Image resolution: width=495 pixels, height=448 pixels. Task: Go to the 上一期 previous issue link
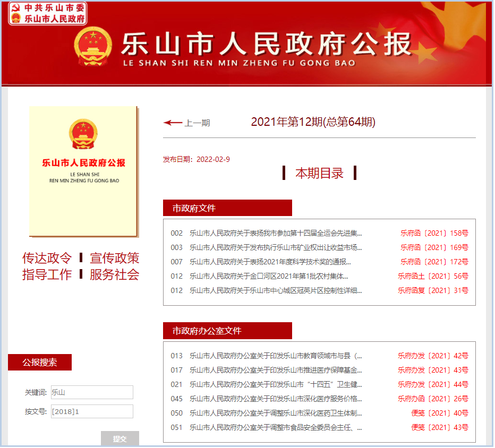(197, 123)
